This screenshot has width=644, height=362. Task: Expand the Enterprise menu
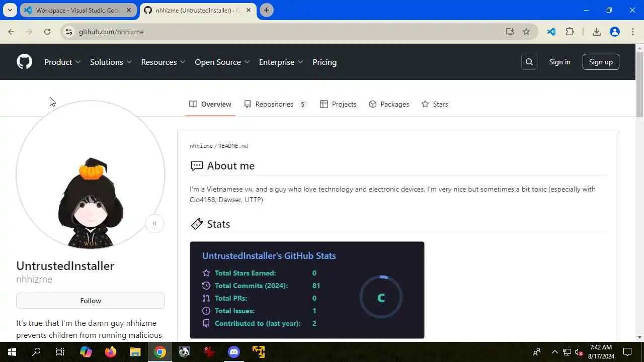281,62
